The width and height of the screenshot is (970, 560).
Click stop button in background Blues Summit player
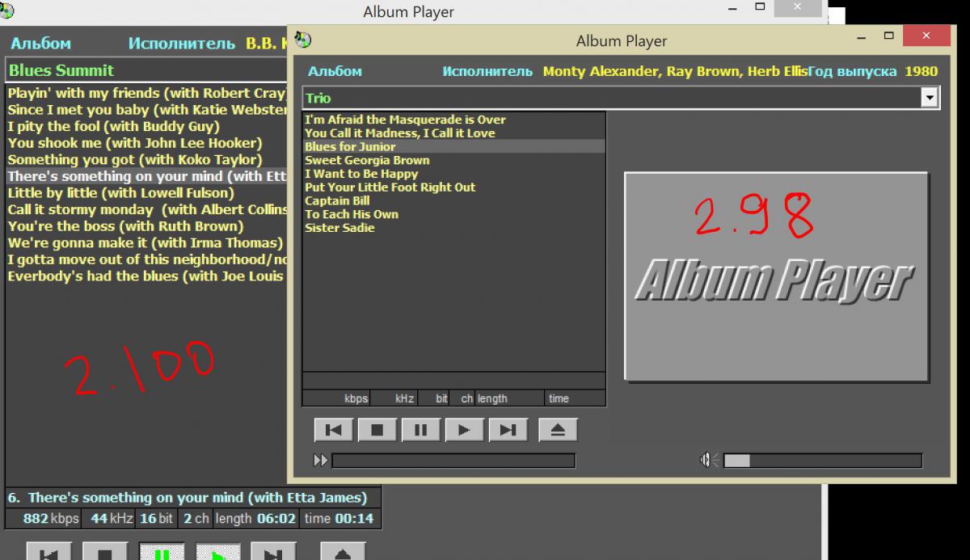click(104, 552)
